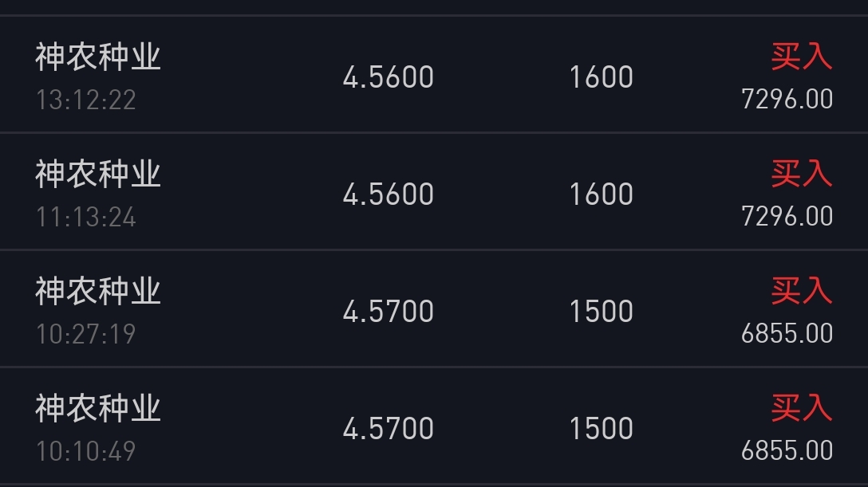Click quantity 1500 in 10:27:19 row

click(602, 311)
